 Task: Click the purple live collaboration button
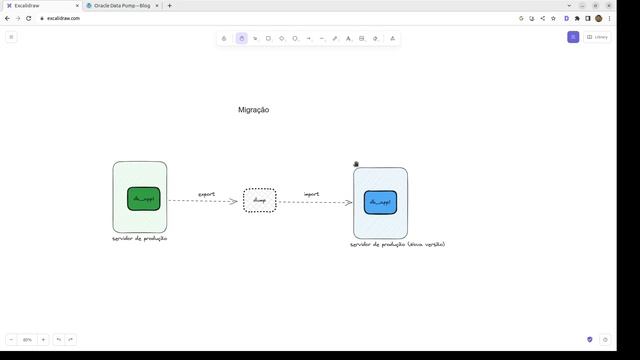573,37
